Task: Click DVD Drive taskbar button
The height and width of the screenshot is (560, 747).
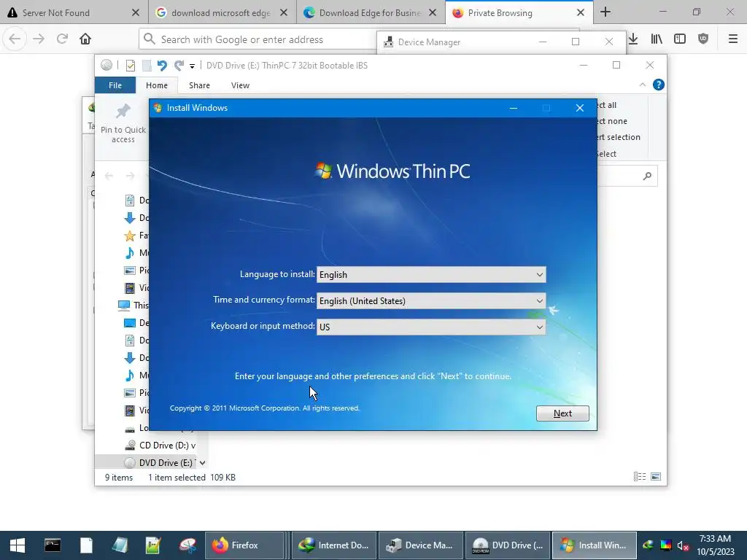Action: coord(508,545)
